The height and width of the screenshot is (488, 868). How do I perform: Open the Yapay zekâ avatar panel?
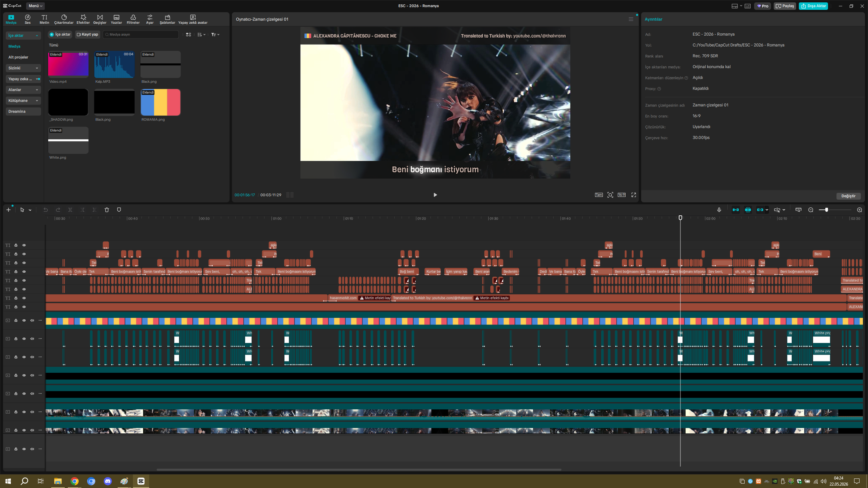(x=193, y=19)
